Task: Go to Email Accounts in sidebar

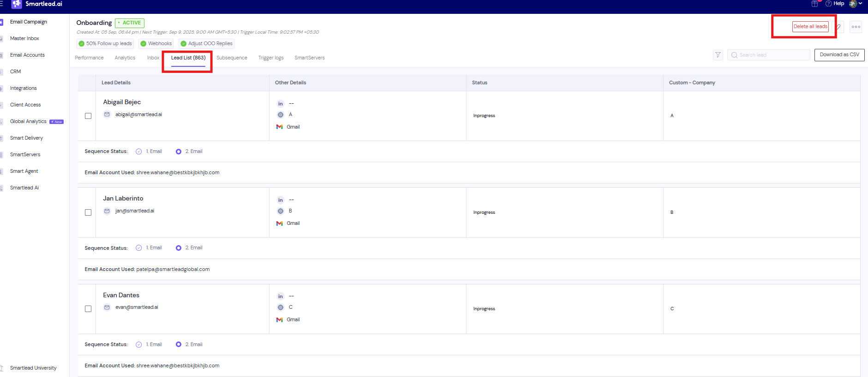Action: click(27, 55)
